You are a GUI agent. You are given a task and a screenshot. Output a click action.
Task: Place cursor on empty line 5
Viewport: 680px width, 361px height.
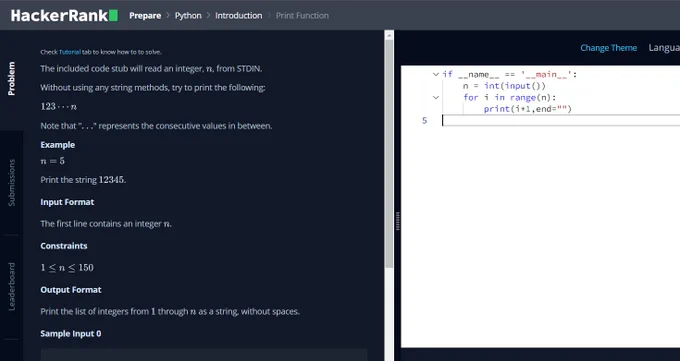561,120
